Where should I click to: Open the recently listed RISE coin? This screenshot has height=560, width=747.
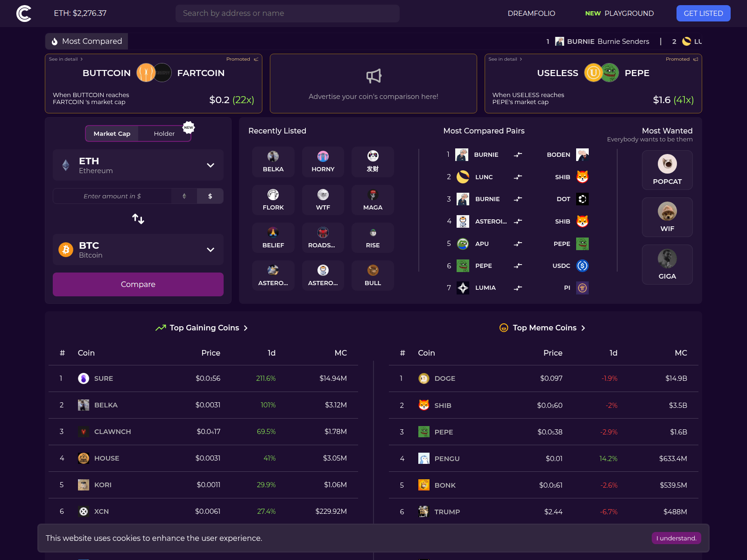coord(373,238)
